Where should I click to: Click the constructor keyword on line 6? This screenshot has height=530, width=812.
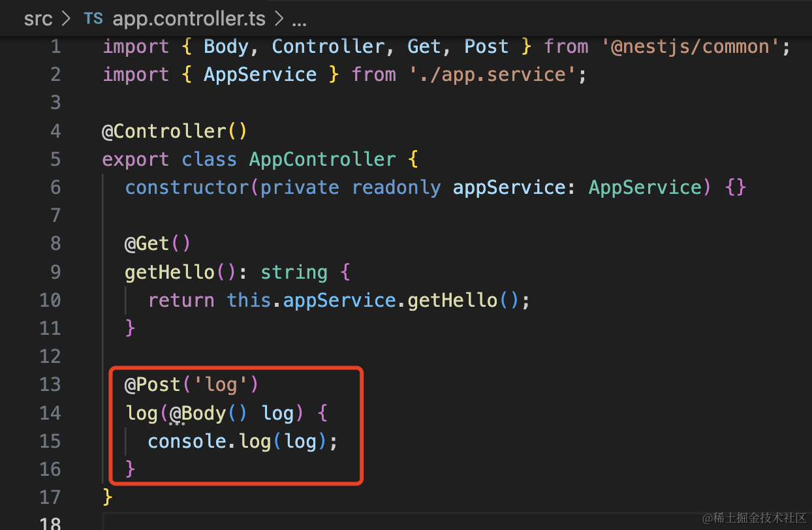tap(187, 187)
